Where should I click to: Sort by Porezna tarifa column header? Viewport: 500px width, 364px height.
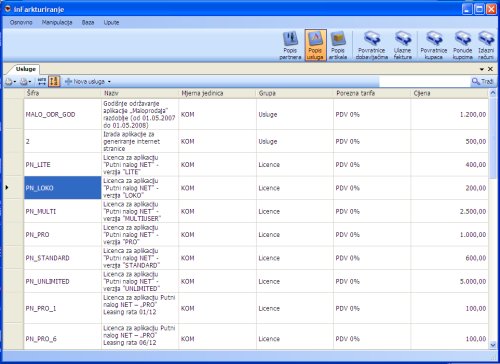(372, 93)
